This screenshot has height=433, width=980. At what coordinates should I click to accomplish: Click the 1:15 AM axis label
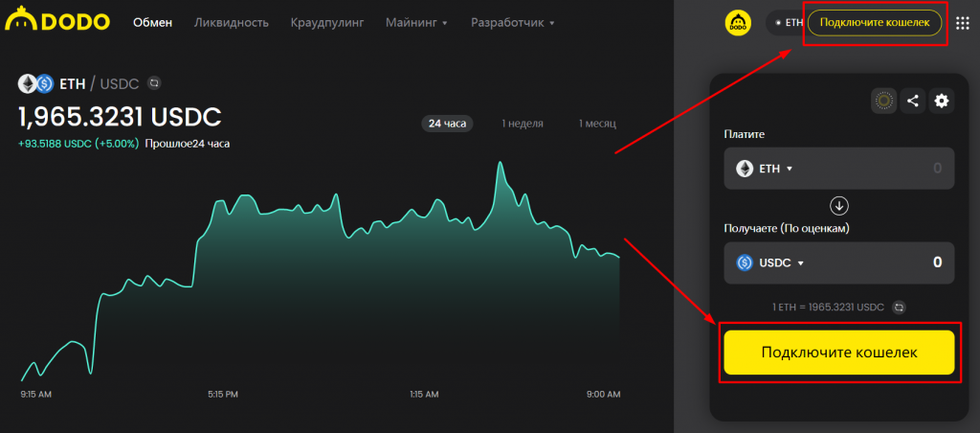pyautogui.click(x=424, y=395)
